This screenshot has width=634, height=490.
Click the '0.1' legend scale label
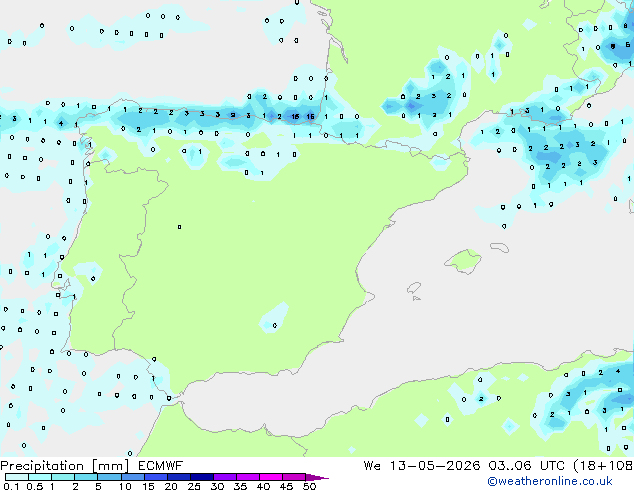pos(11,486)
